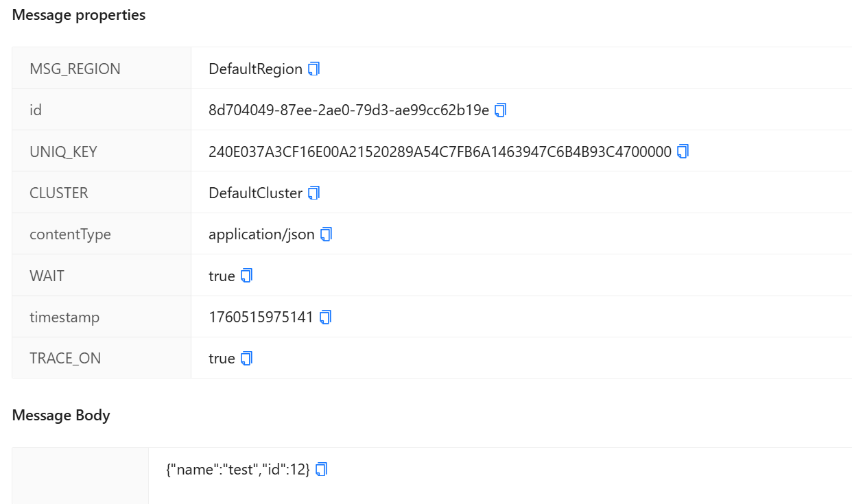852x504 pixels.
Task: Click the DefaultCluster value text
Action: [x=255, y=193]
